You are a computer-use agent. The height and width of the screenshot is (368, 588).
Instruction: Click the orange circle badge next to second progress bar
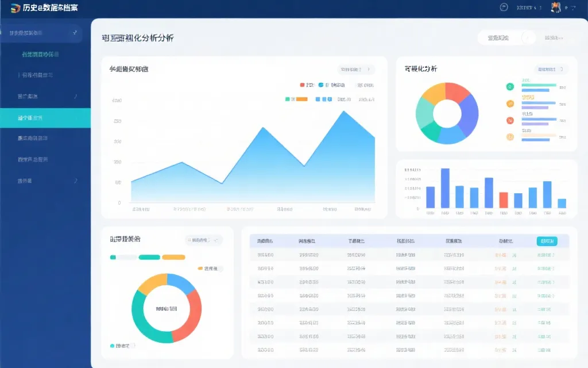510,103
